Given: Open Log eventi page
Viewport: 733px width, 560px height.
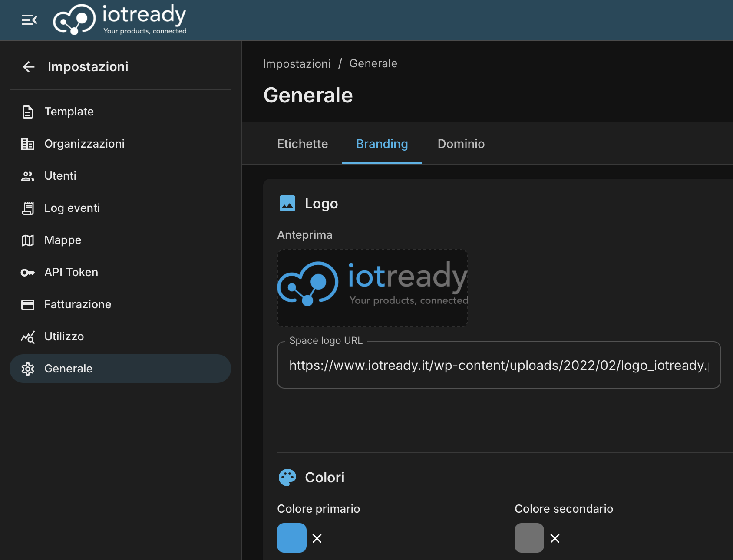Looking at the screenshot, I should 120,208.
